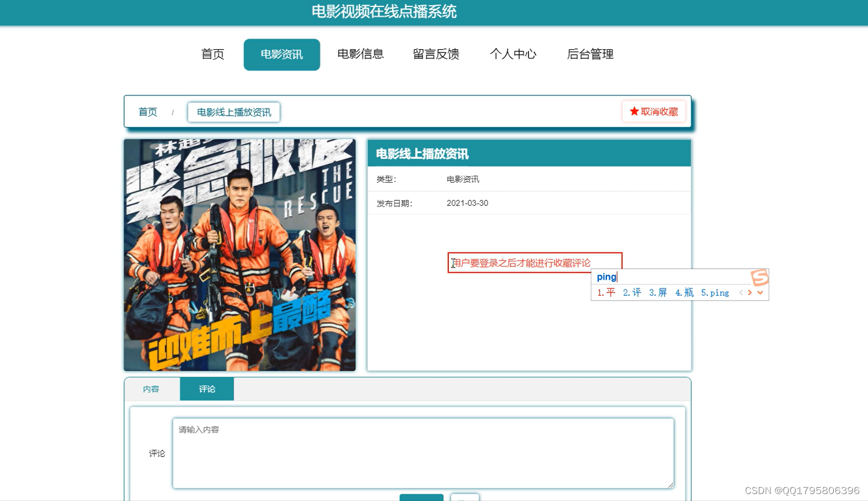Screen dimensions: 868x501
Task: Expand the IME candidate list chevron
Action: [760, 292]
